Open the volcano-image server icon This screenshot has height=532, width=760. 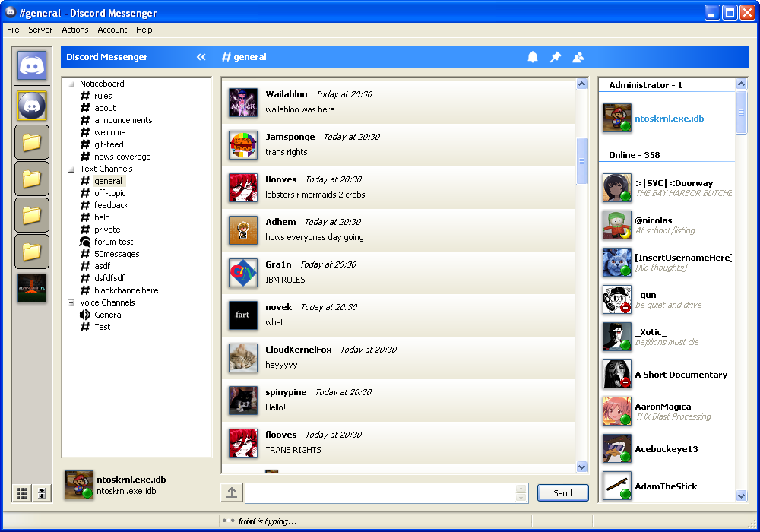[x=32, y=288]
